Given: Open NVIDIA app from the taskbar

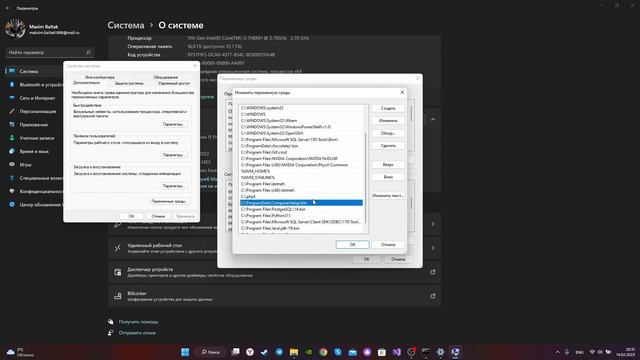Looking at the screenshot, I should click(309, 352).
